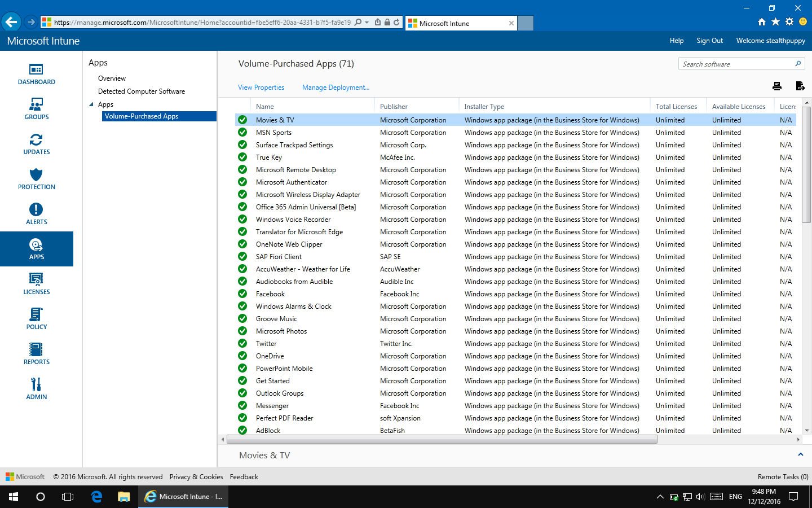
Task: Select Overview in the Apps tree
Action: [x=112, y=78]
